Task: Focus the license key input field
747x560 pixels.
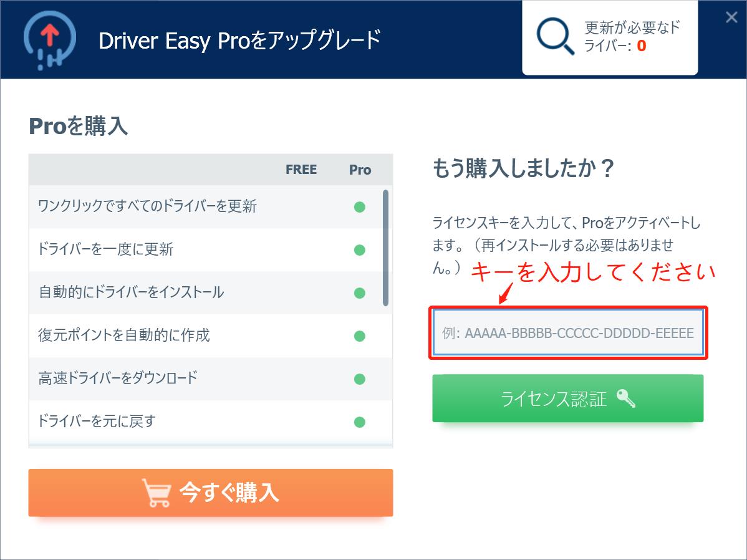Action: coord(568,332)
